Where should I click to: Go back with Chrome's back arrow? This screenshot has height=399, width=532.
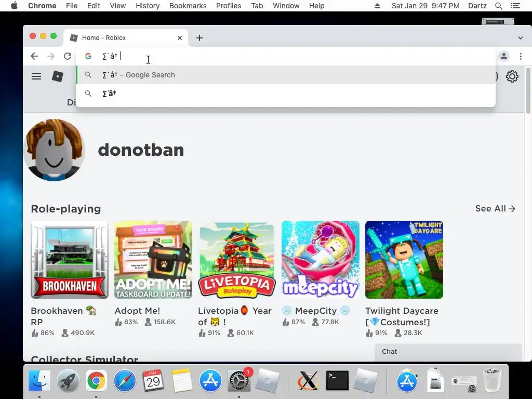34,56
